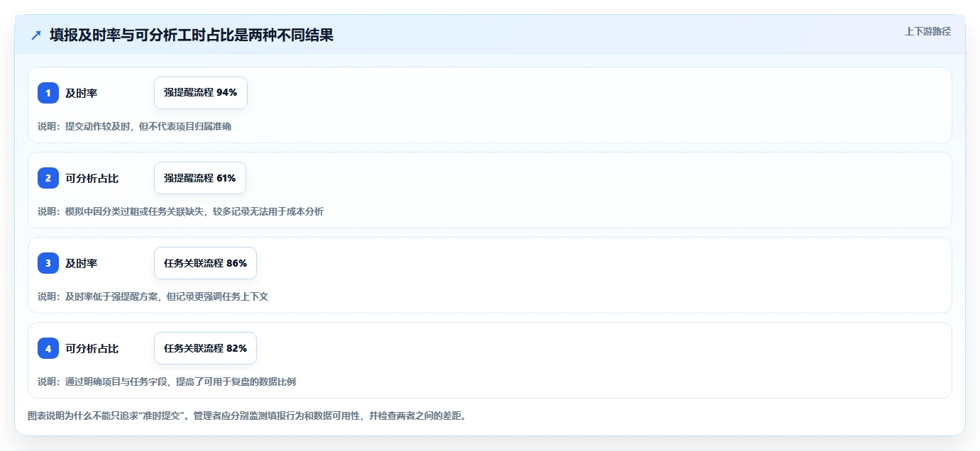This screenshot has width=980, height=451.
Task: Select the heading 填报及时率与可分析工时占比是两种不同结果
Action: point(192,35)
